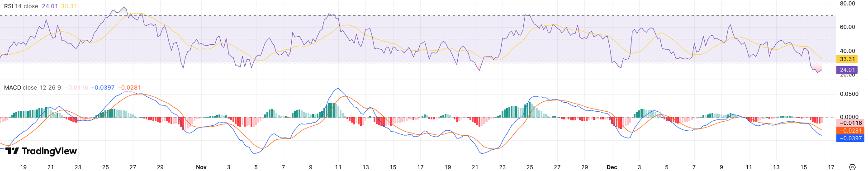Screen dimensions: 868x171
Task: Click Dec label on time axis
Action: click(612, 167)
